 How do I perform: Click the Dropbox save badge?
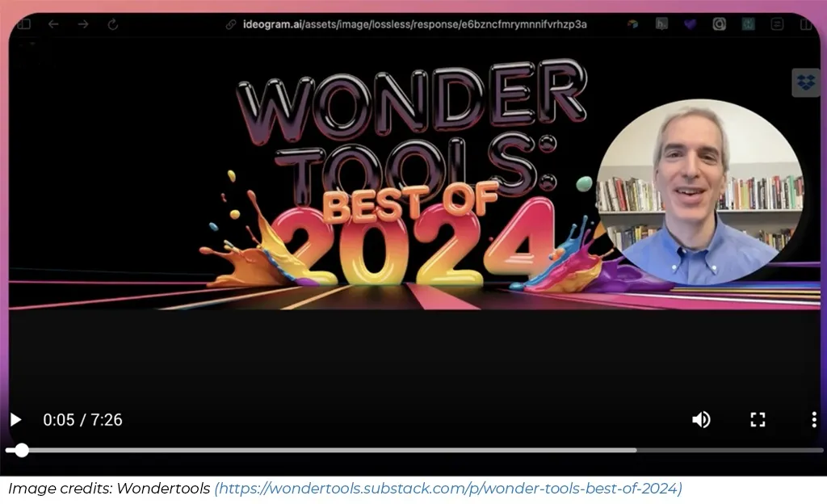(x=805, y=82)
